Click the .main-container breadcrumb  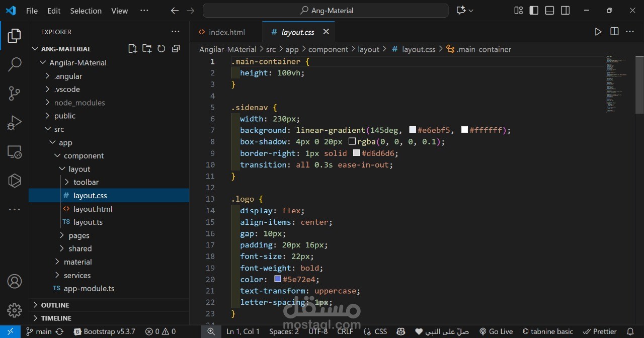pos(479,49)
